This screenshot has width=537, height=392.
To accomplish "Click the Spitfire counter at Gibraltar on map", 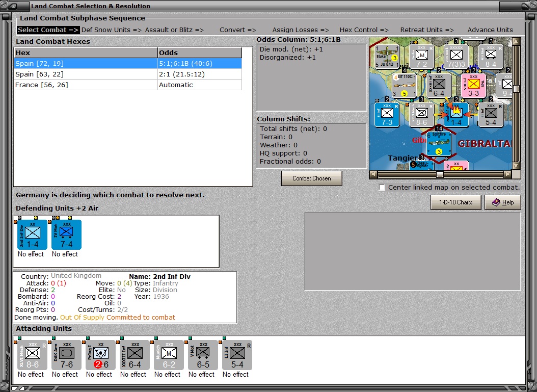I will [x=439, y=144].
